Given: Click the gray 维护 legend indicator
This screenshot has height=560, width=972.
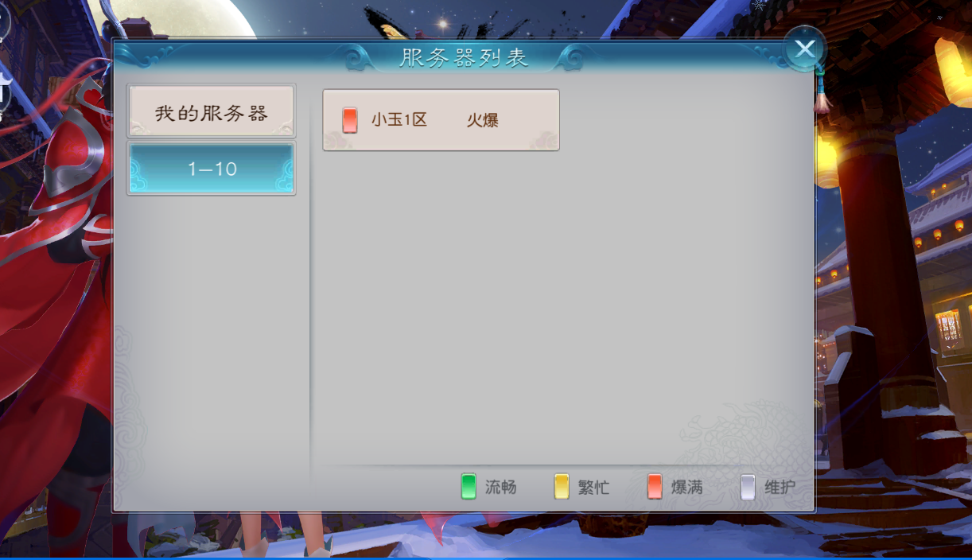Looking at the screenshot, I should tap(748, 486).
